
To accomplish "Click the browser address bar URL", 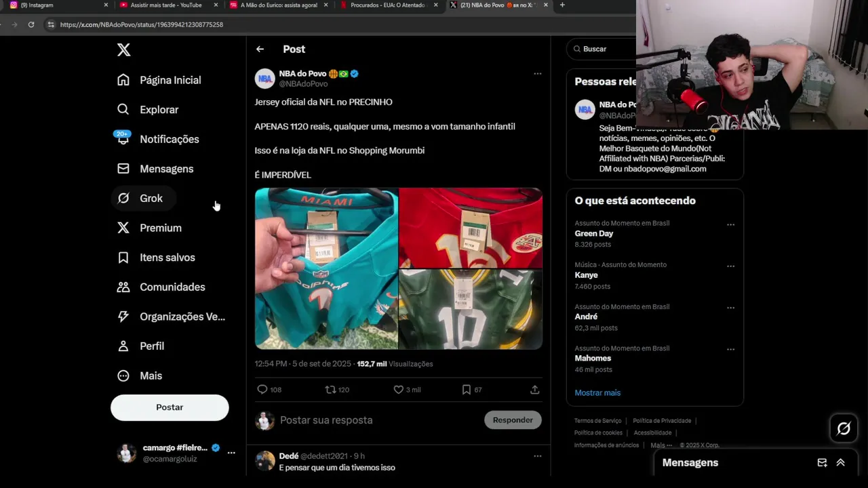I will [141, 24].
